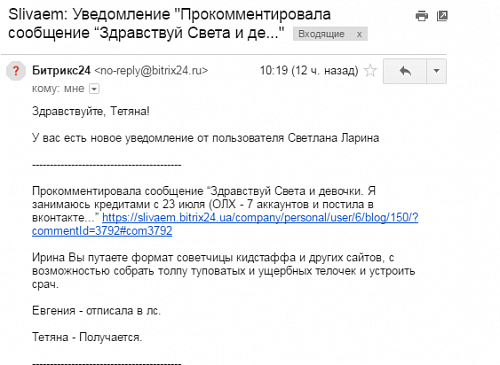
Task: Click the 'кому: мне' recipient text
Action: (x=58, y=89)
